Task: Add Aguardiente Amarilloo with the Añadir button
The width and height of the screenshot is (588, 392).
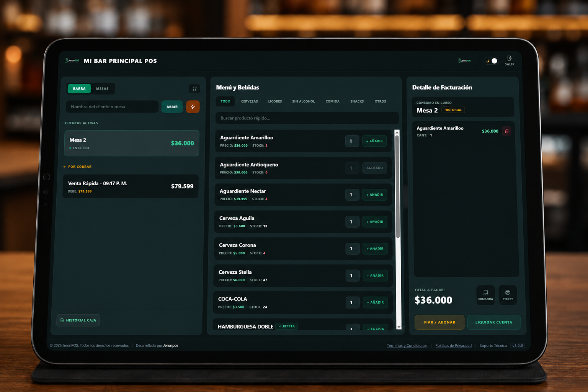Action: click(x=374, y=141)
